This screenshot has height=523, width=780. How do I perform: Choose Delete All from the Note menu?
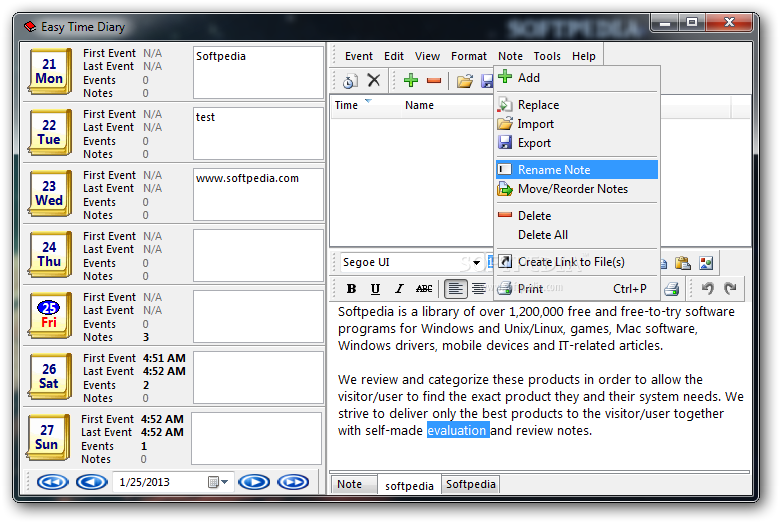pyautogui.click(x=577, y=235)
